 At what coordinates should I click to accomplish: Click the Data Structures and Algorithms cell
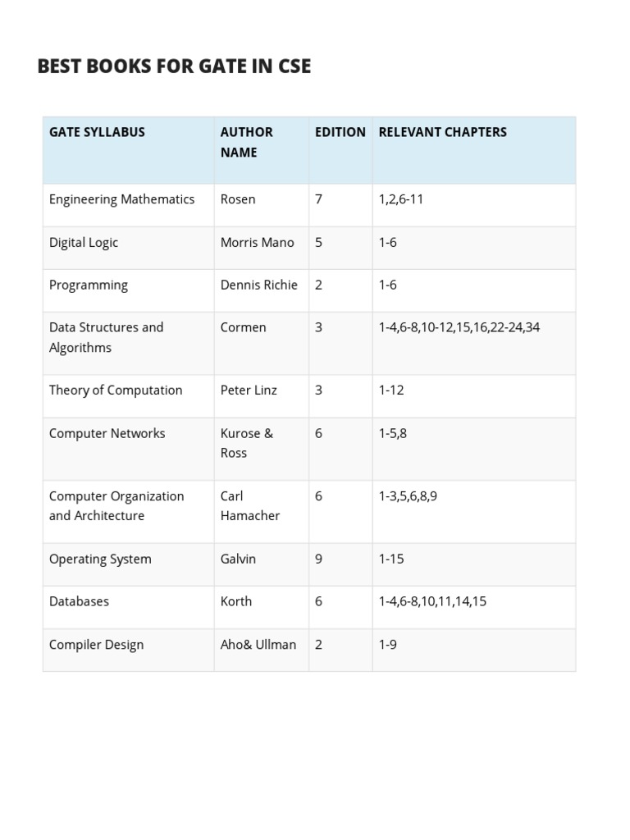(x=106, y=337)
